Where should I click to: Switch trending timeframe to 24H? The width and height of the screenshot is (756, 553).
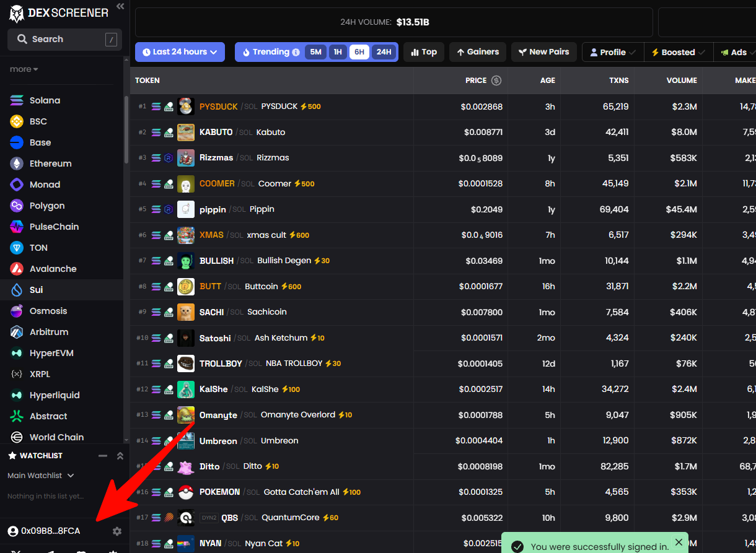coord(384,52)
